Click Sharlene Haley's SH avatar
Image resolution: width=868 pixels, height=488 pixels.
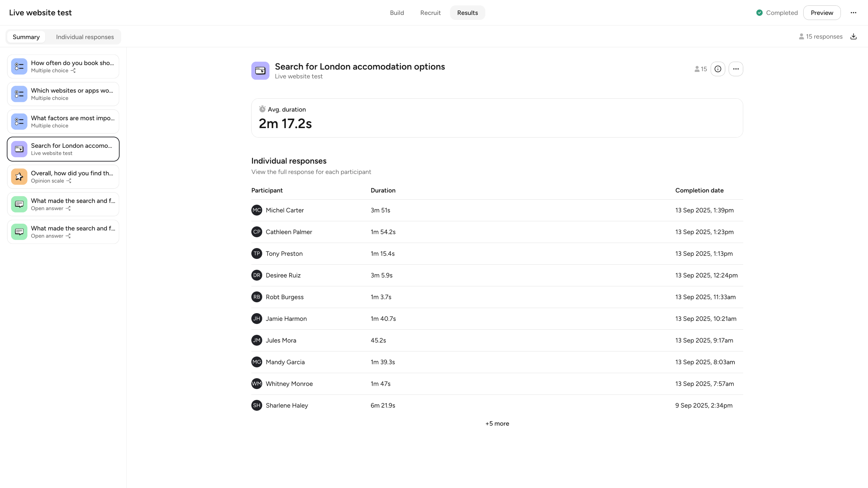257,405
